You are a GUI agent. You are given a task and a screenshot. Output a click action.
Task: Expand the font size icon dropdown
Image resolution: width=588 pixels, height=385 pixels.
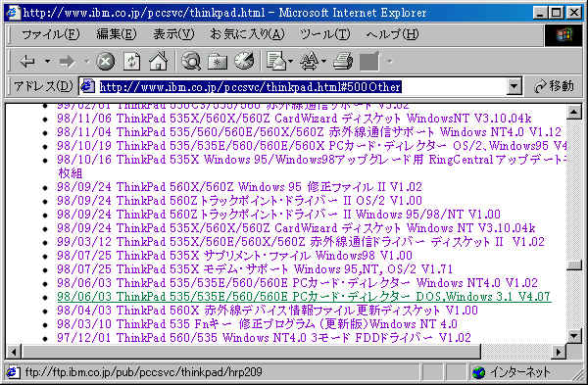(323, 61)
